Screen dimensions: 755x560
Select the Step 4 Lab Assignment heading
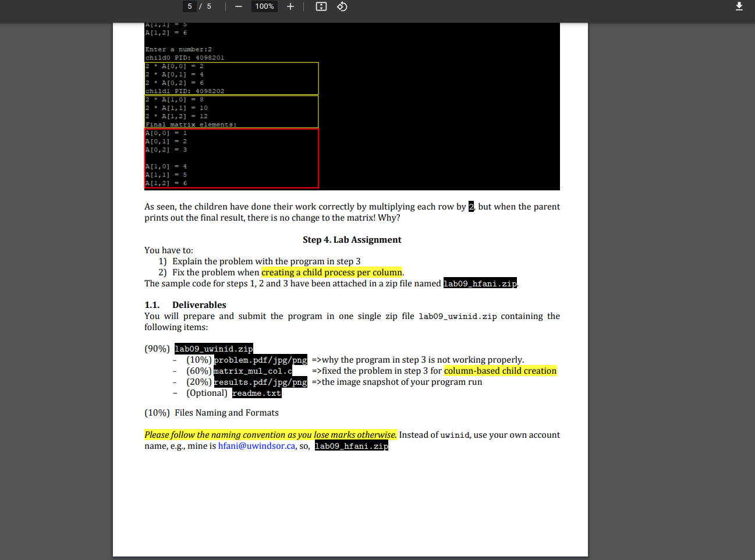(x=351, y=239)
